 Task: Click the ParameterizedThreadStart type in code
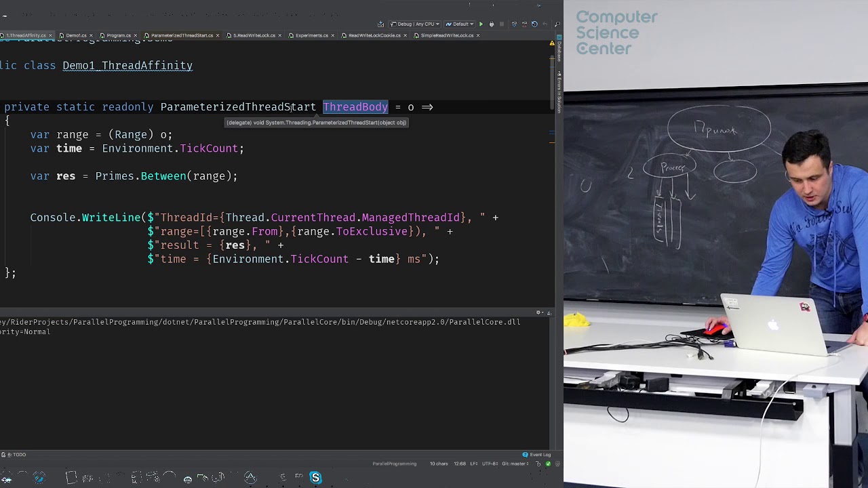pos(238,107)
